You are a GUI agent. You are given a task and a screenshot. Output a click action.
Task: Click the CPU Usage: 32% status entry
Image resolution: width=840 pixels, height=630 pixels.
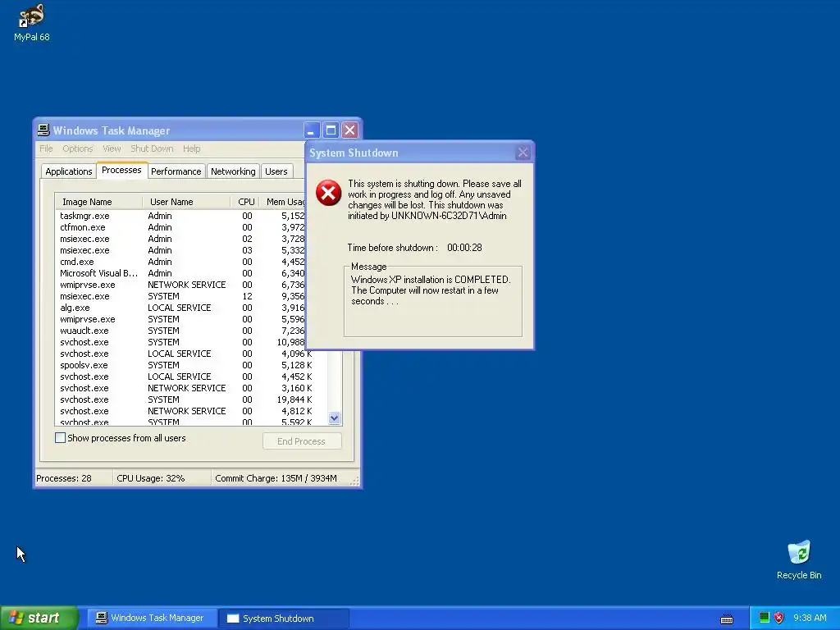click(162, 478)
